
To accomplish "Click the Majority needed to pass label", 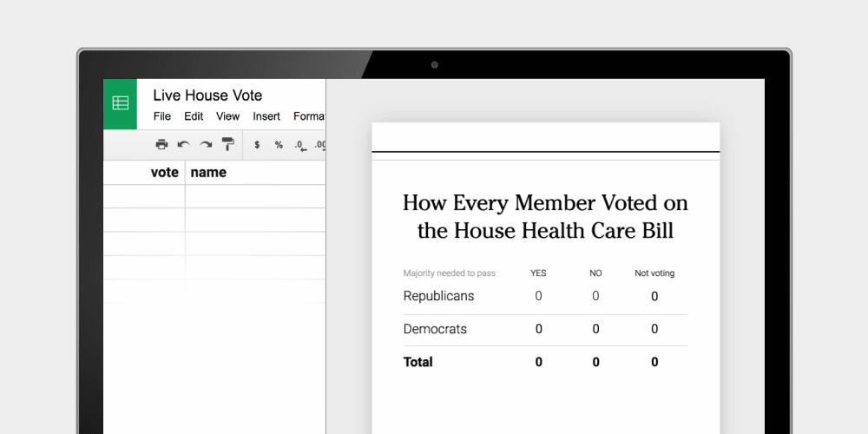I will pos(450,273).
